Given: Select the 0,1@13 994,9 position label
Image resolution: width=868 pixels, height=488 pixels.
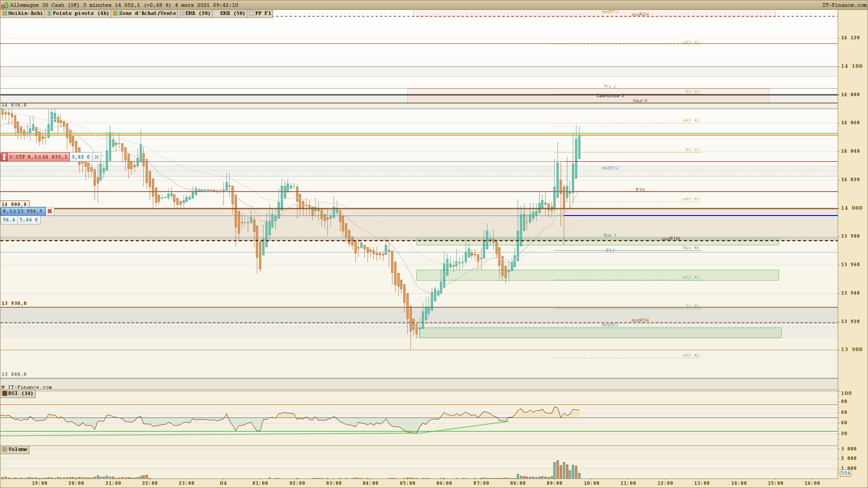Looking at the screenshot, I should (23, 211).
